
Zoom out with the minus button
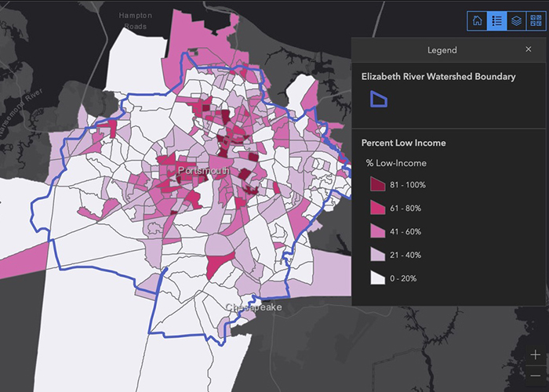click(x=535, y=375)
